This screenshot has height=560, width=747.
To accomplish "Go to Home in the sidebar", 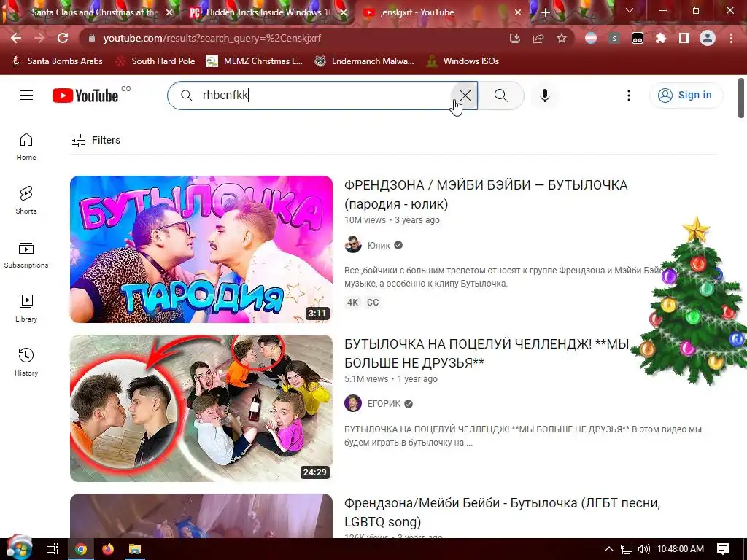I will 26,146.
